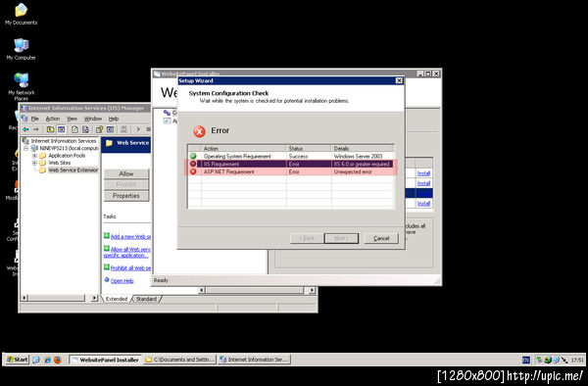Click Operating System Requirement row text
Image resolution: width=588 pixels, height=386 pixels.
tap(237, 157)
